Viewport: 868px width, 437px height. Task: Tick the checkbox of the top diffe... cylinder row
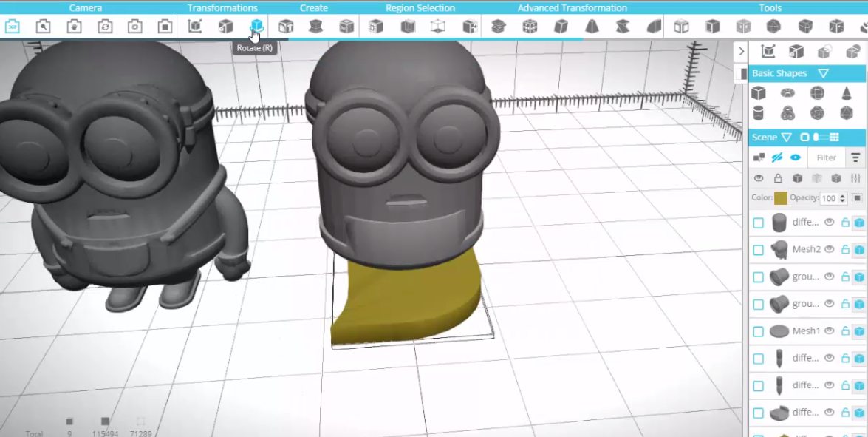pyautogui.click(x=759, y=223)
